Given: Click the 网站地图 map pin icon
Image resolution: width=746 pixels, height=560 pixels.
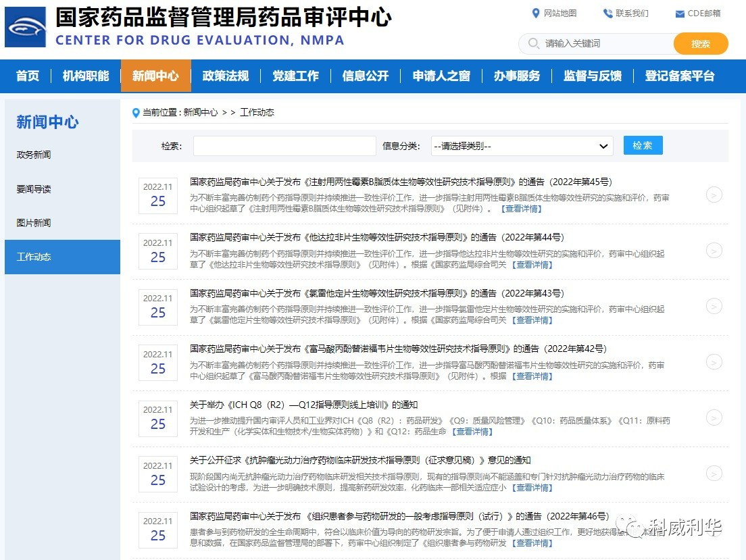Looking at the screenshot, I should 537,14.
